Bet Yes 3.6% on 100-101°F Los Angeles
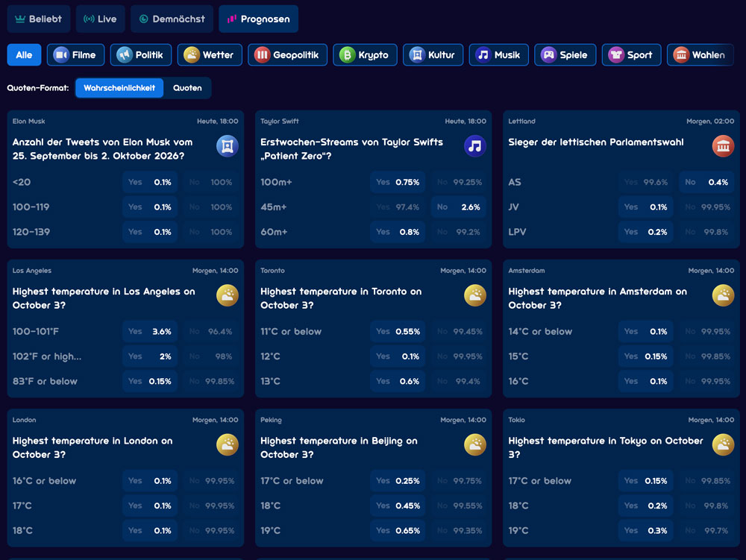Viewport: 746px width, 560px height. pyautogui.click(x=150, y=331)
